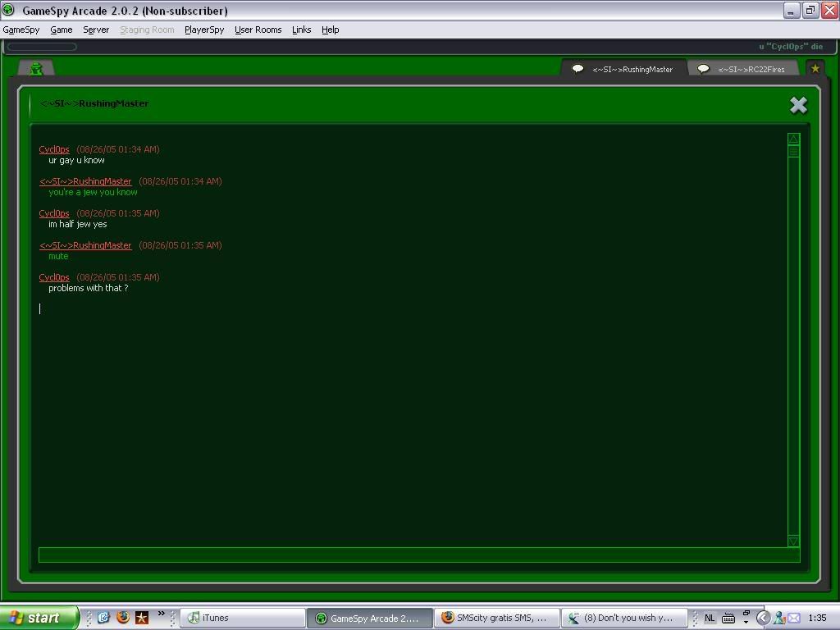Minimize the GameSpy Arcade window
This screenshot has height=630, width=840.
(x=792, y=10)
